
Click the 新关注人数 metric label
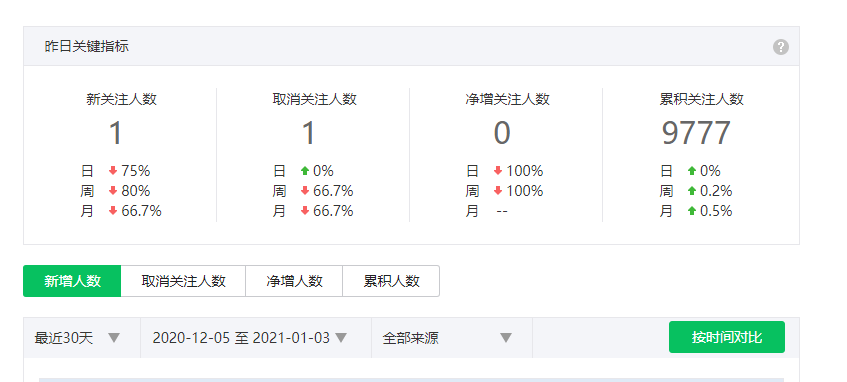pyautogui.click(x=122, y=99)
